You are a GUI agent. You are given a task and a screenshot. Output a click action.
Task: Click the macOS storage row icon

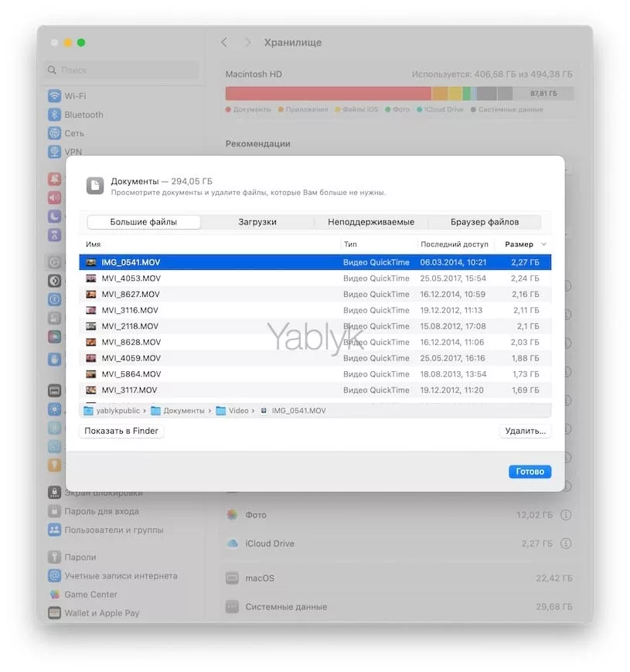pos(232,578)
